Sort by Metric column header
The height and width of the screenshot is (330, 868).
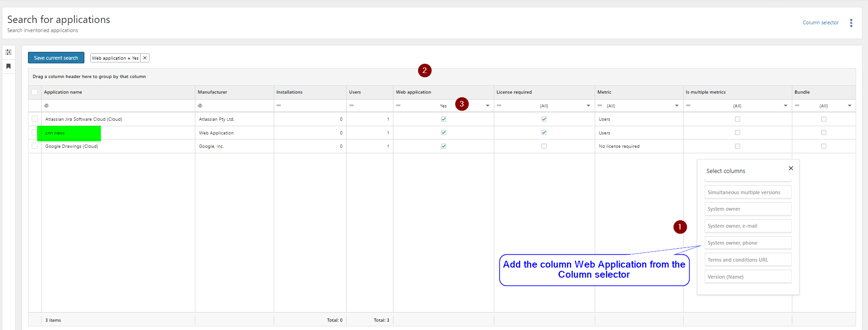click(x=639, y=92)
